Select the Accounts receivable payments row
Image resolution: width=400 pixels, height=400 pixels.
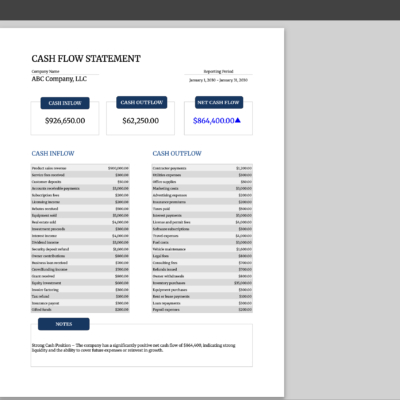tap(80, 188)
